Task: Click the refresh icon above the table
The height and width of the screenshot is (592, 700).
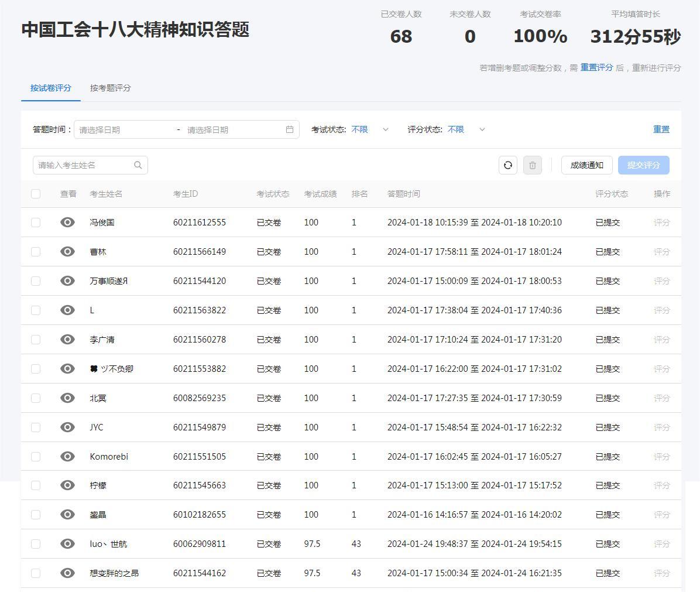Action: click(507, 165)
